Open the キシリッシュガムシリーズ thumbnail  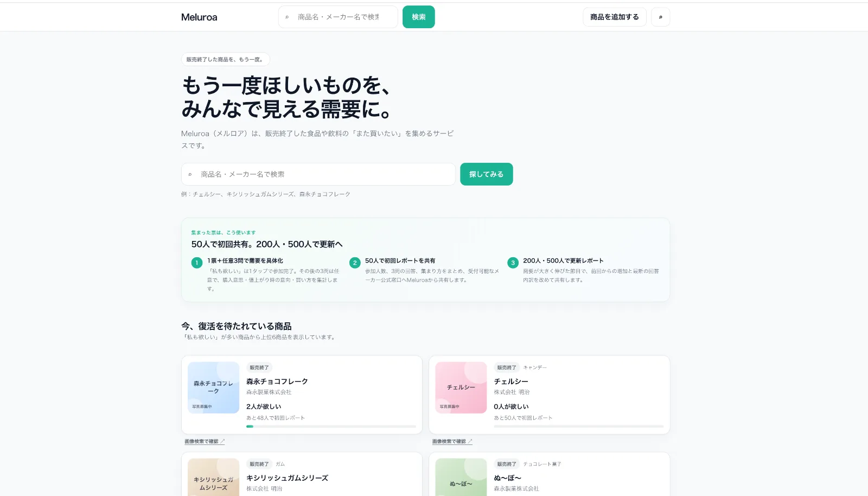tap(213, 477)
